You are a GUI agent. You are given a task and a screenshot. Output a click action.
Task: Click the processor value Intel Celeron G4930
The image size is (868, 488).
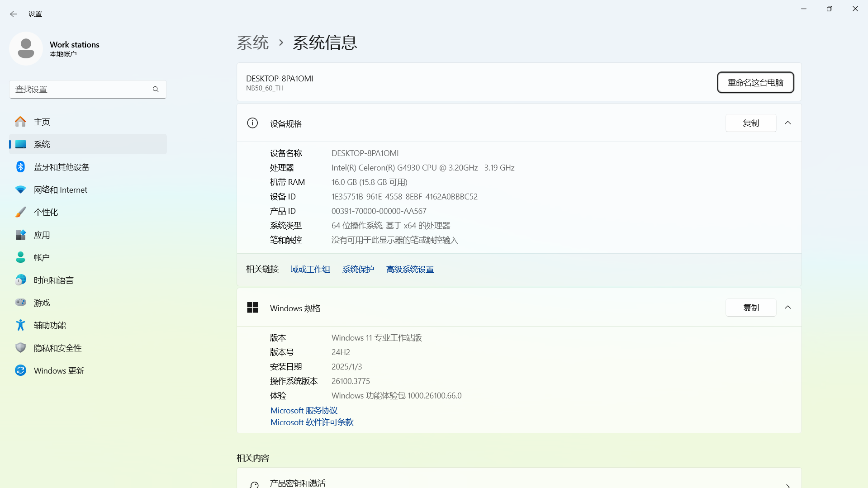click(x=423, y=168)
